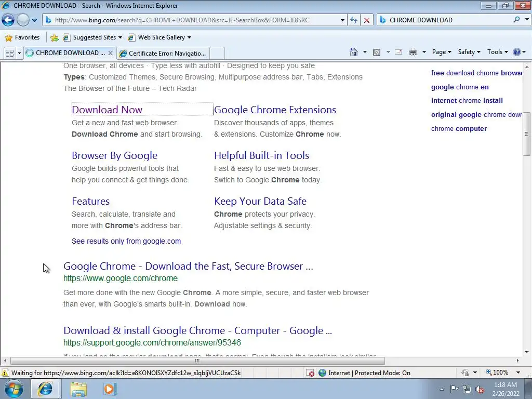
Task: Select related search 'free download chrome browser'
Action: point(477,73)
